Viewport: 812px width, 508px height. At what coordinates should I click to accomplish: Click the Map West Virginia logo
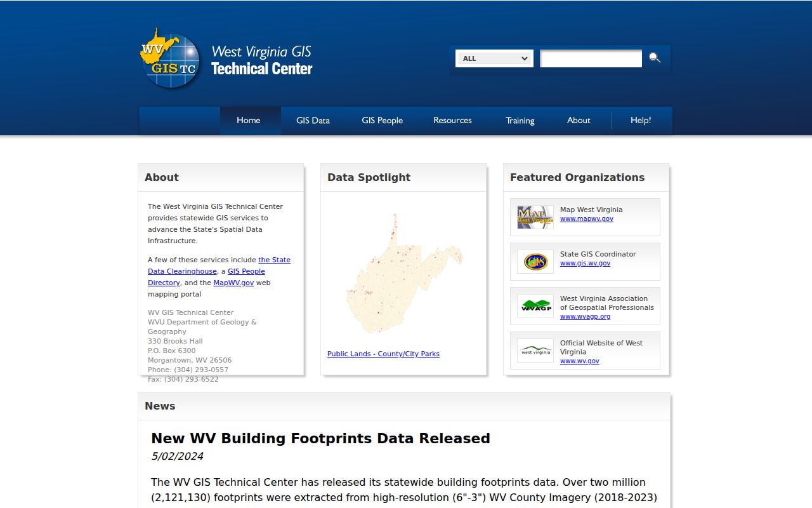tap(535, 217)
